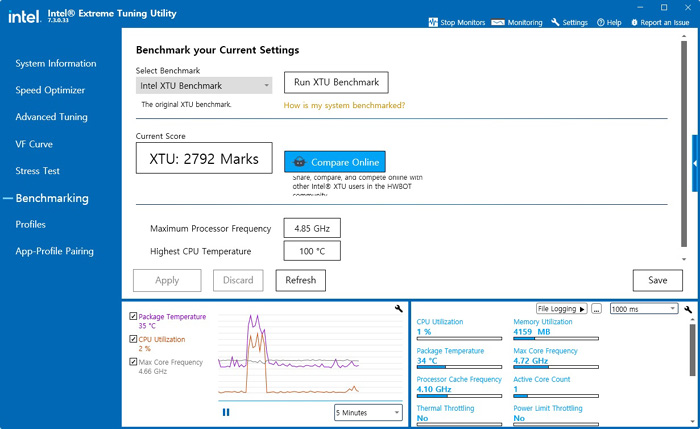The height and width of the screenshot is (429, 700).
Task: Click Package Temperature 34 °C tile
Action: (459, 358)
